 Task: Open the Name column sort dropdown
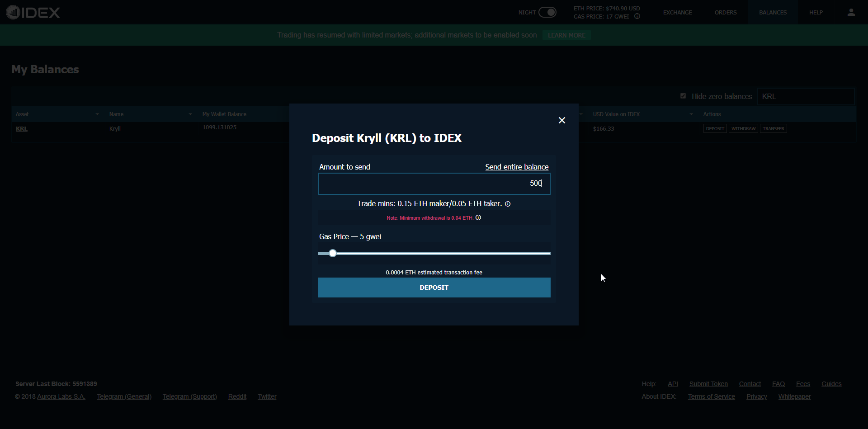point(190,114)
